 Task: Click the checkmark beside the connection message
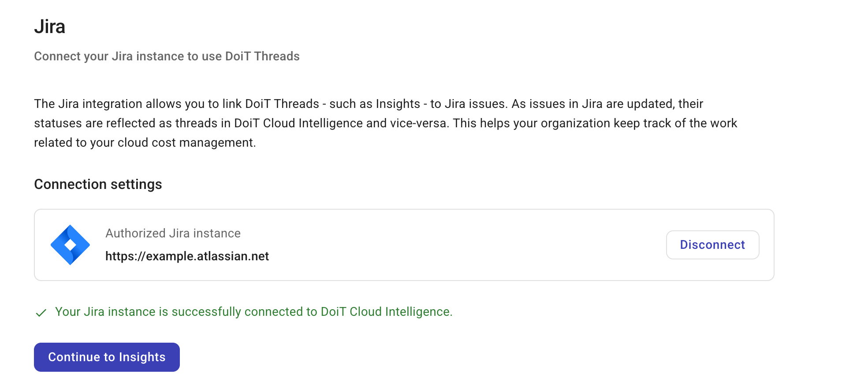tap(41, 313)
